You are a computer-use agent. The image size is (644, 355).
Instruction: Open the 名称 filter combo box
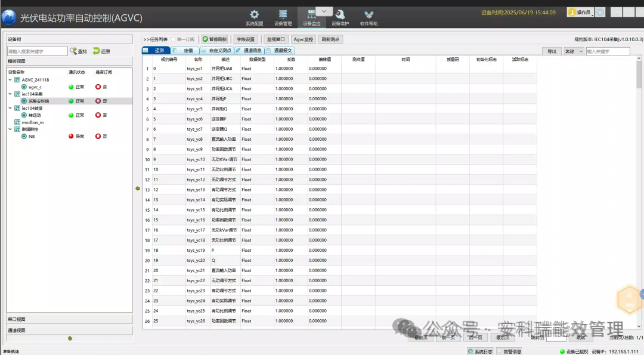tap(574, 51)
